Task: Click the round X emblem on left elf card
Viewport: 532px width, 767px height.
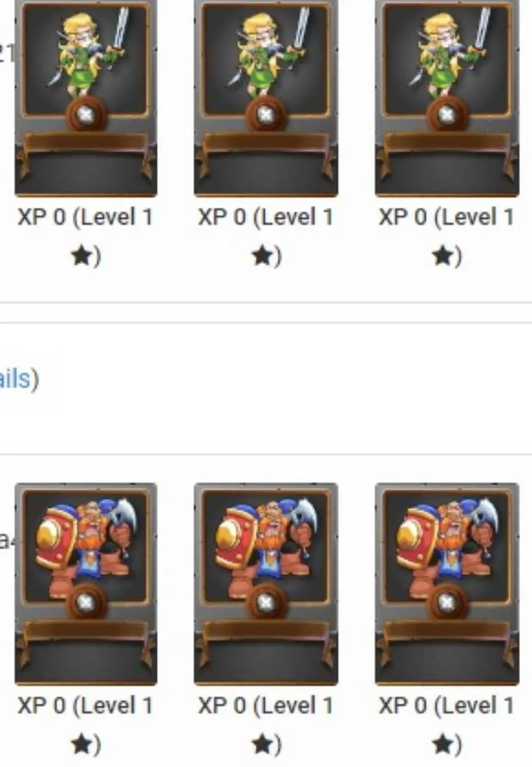Action: pyautogui.click(x=85, y=115)
